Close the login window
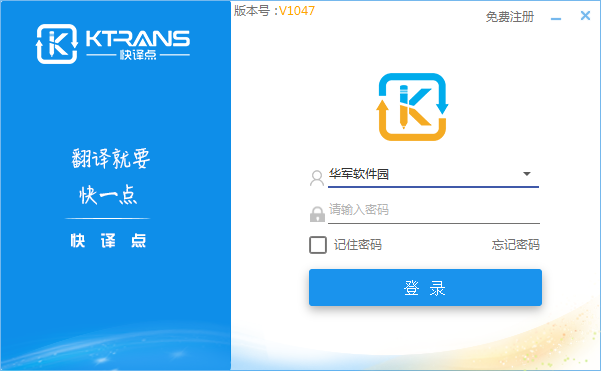 [585, 16]
